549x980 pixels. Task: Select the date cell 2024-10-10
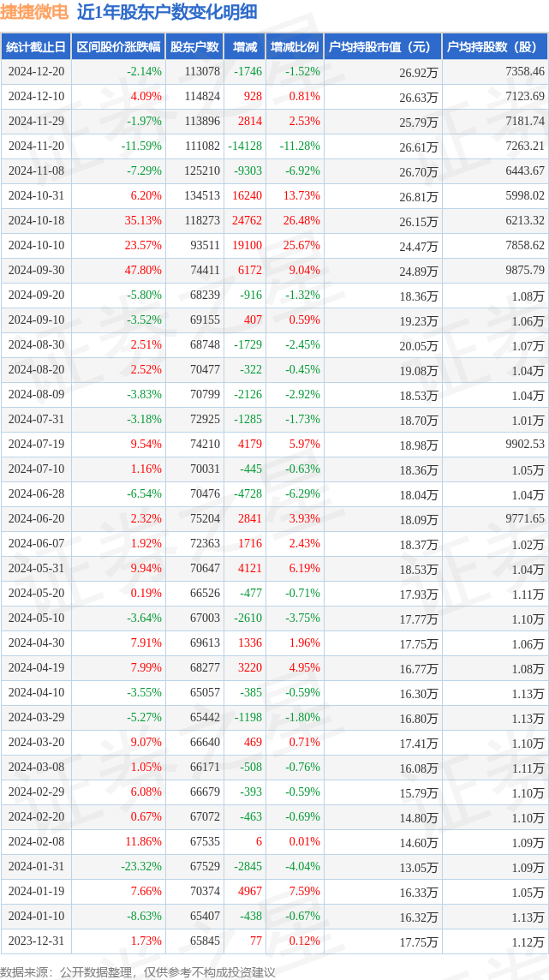[x=37, y=246]
